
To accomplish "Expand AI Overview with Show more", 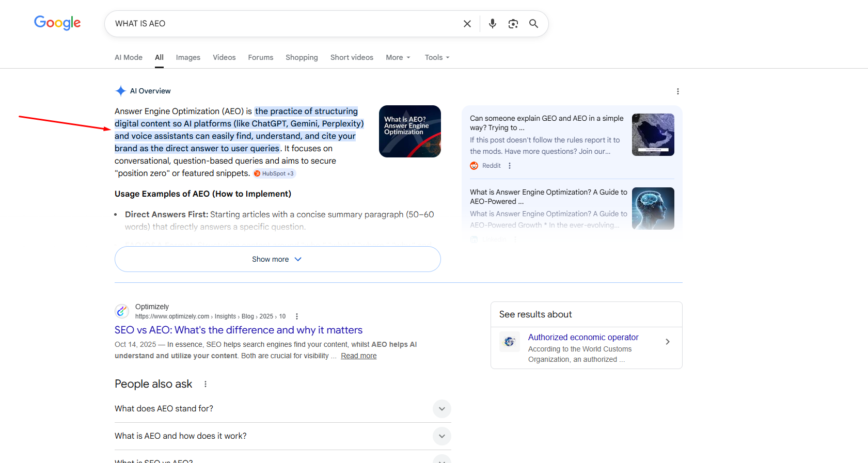I will tap(278, 259).
